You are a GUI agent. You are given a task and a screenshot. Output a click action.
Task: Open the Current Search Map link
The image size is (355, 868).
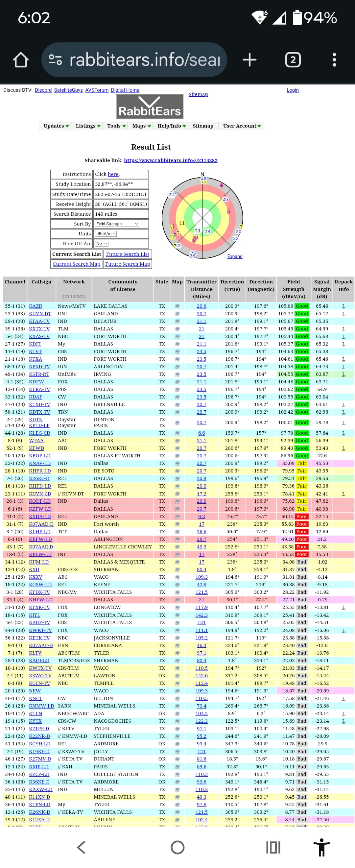(77, 264)
